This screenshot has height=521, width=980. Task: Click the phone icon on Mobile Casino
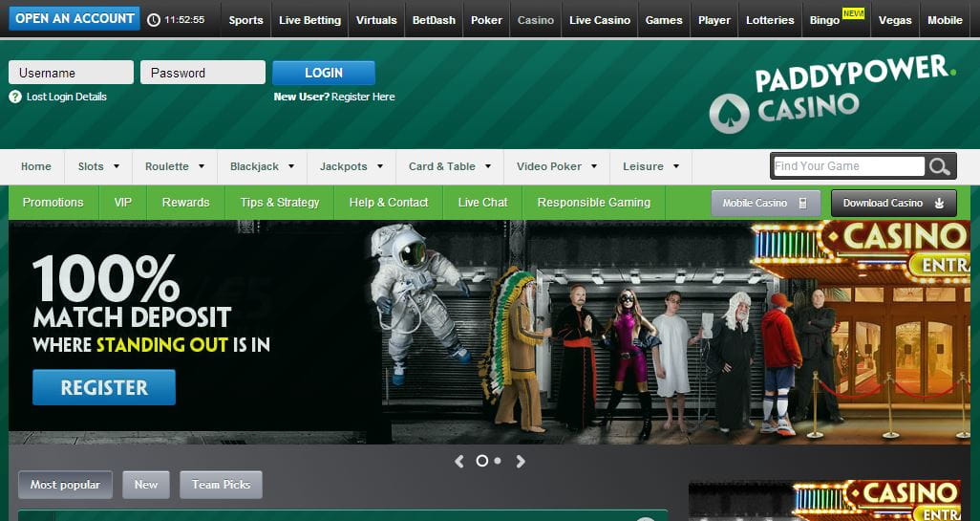point(802,204)
